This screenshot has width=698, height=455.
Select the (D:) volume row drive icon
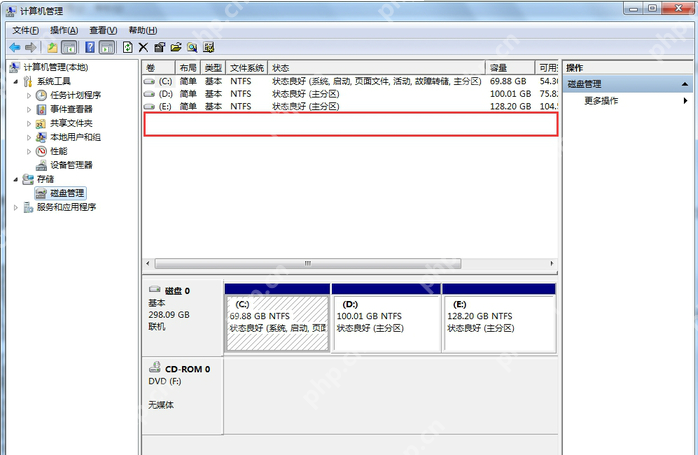pyautogui.click(x=150, y=94)
